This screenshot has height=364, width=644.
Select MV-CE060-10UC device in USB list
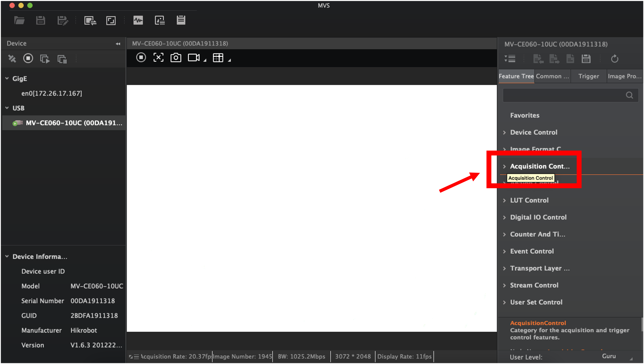[x=74, y=123]
